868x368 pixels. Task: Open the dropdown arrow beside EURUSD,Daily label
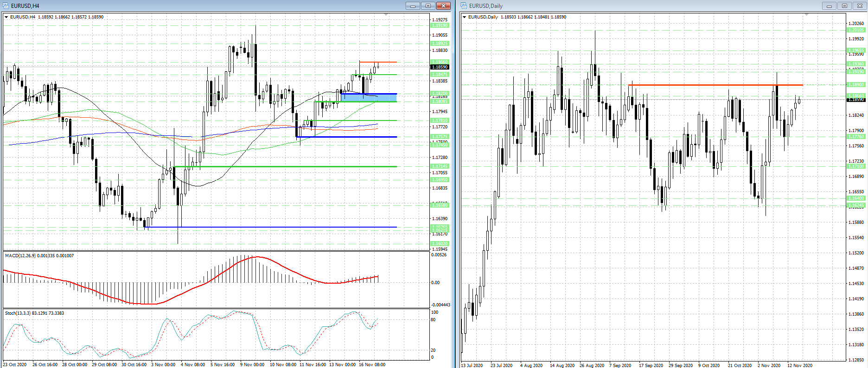tap(465, 17)
